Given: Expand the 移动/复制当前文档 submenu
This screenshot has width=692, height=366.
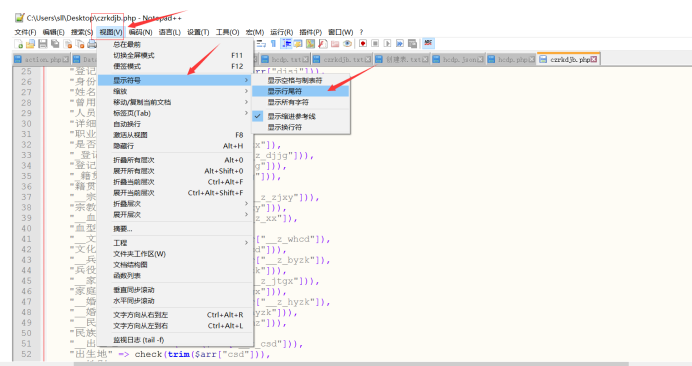Looking at the screenshot, I should coord(175,102).
